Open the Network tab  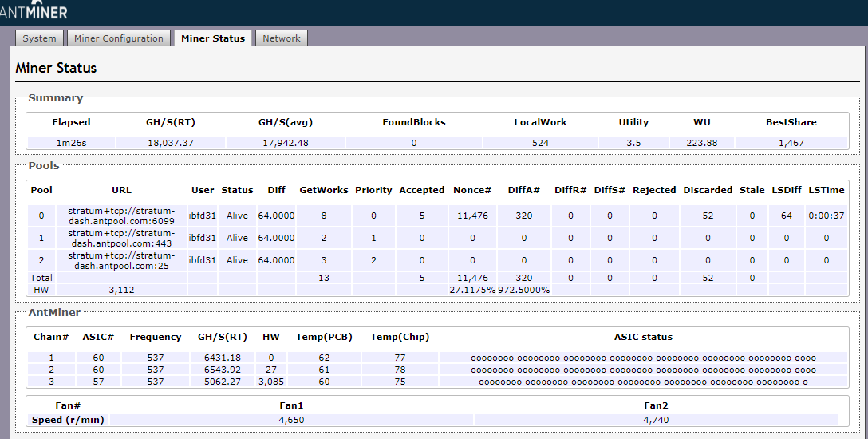click(x=282, y=38)
